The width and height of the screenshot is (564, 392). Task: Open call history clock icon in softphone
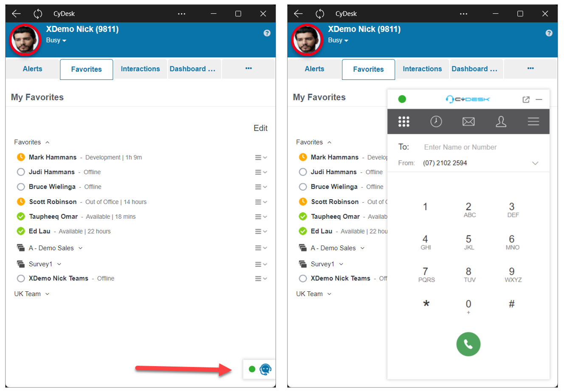(436, 121)
